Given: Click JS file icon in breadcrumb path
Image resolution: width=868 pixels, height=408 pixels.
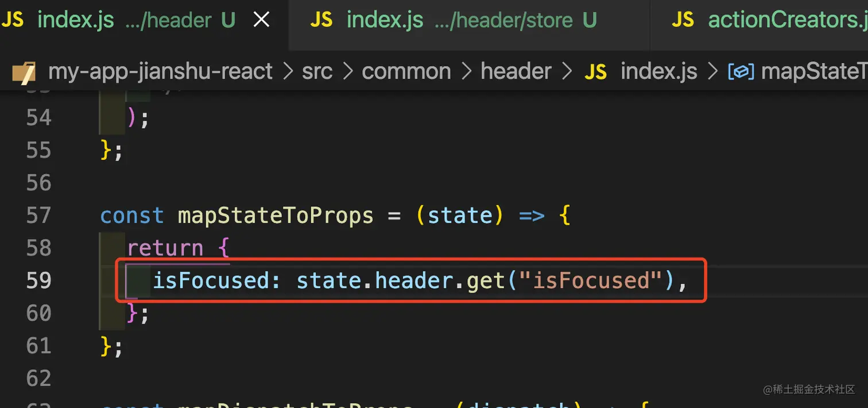Looking at the screenshot, I should click(595, 72).
